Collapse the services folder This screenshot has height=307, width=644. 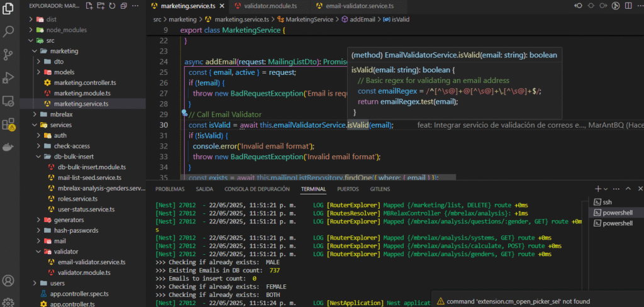coord(60,125)
